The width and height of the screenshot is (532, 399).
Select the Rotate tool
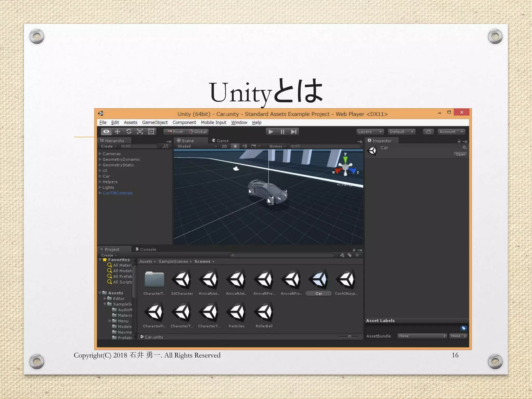pos(129,132)
